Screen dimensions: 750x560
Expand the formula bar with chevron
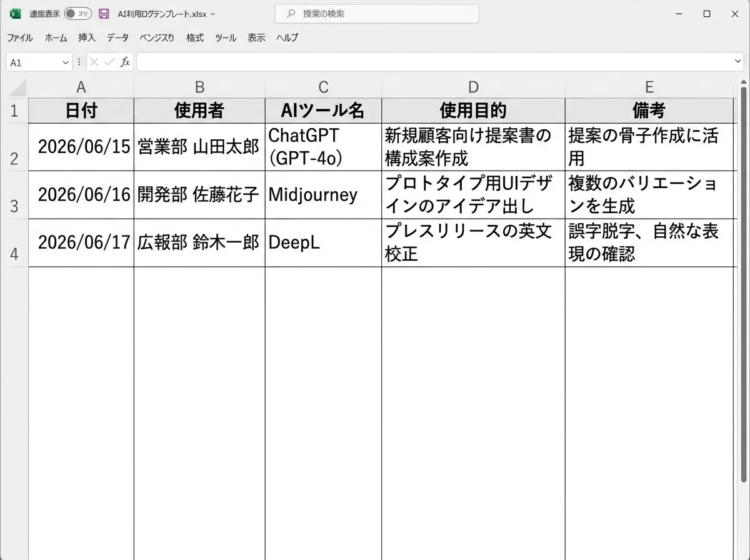click(x=738, y=62)
